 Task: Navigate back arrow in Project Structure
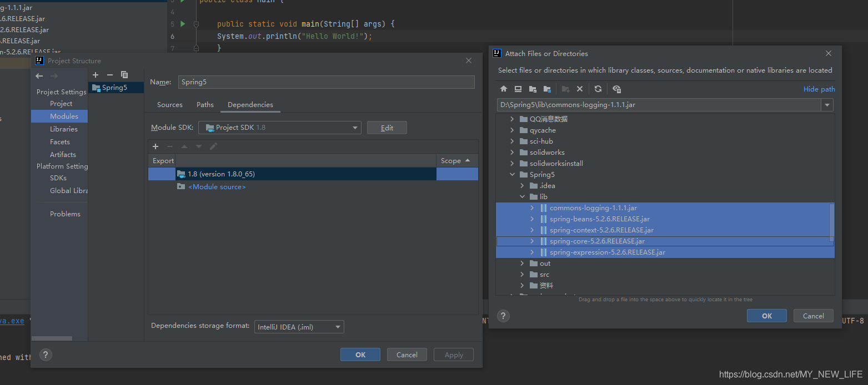(x=39, y=76)
